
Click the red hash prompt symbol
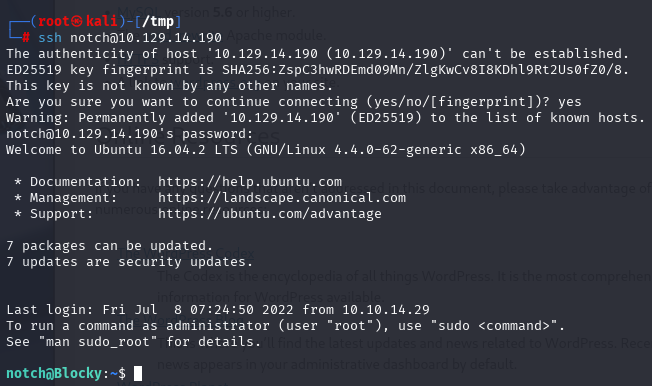26,38
